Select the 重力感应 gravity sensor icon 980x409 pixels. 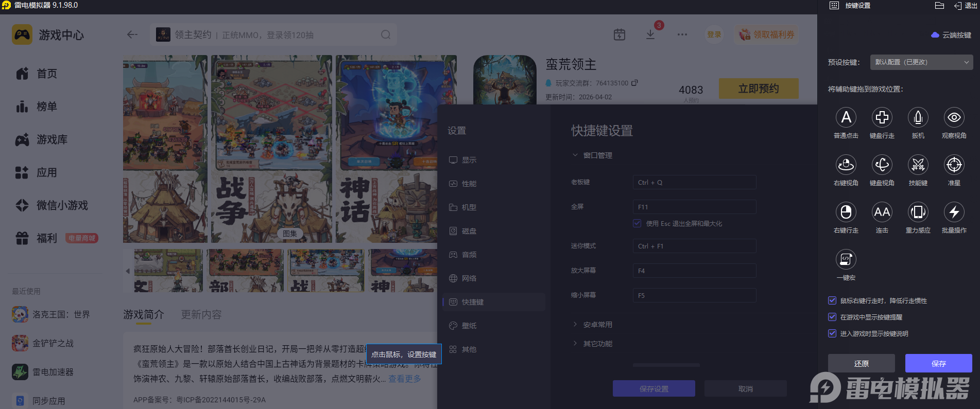tap(918, 212)
